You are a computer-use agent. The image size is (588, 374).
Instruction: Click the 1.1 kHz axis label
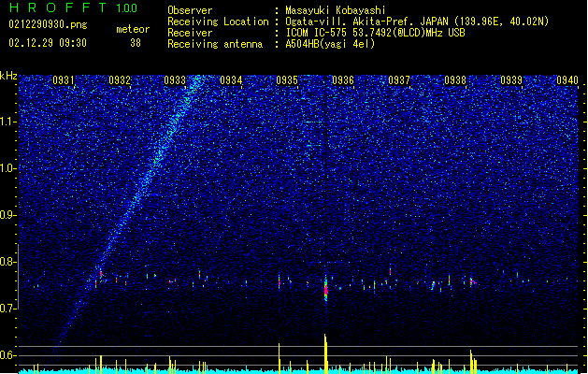coord(8,122)
